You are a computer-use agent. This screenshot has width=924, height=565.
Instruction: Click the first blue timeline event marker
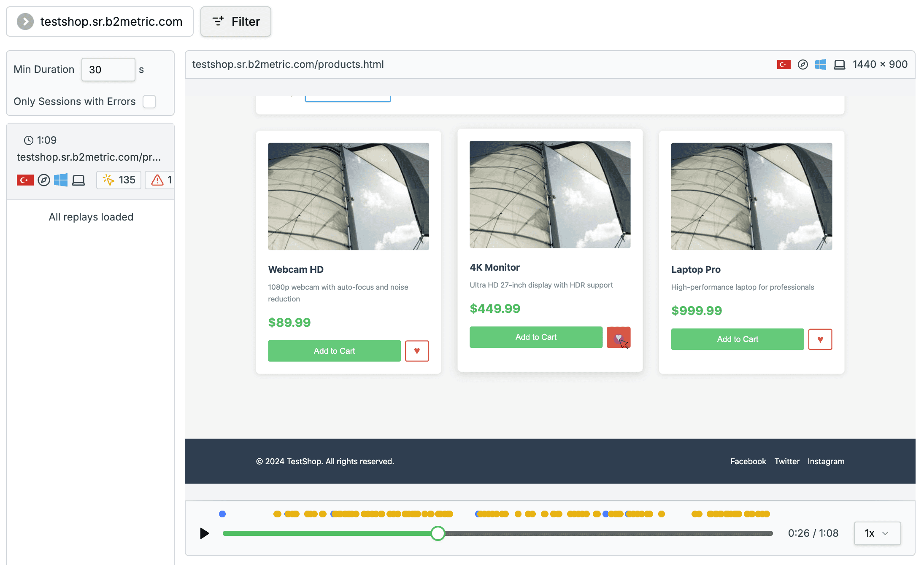click(222, 514)
